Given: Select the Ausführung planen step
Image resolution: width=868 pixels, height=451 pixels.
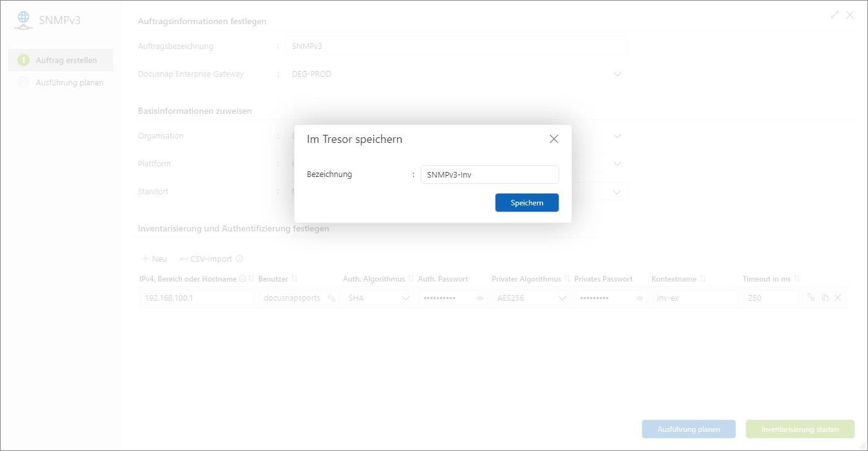Looking at the screenshot, I should (x=60, y=82).
